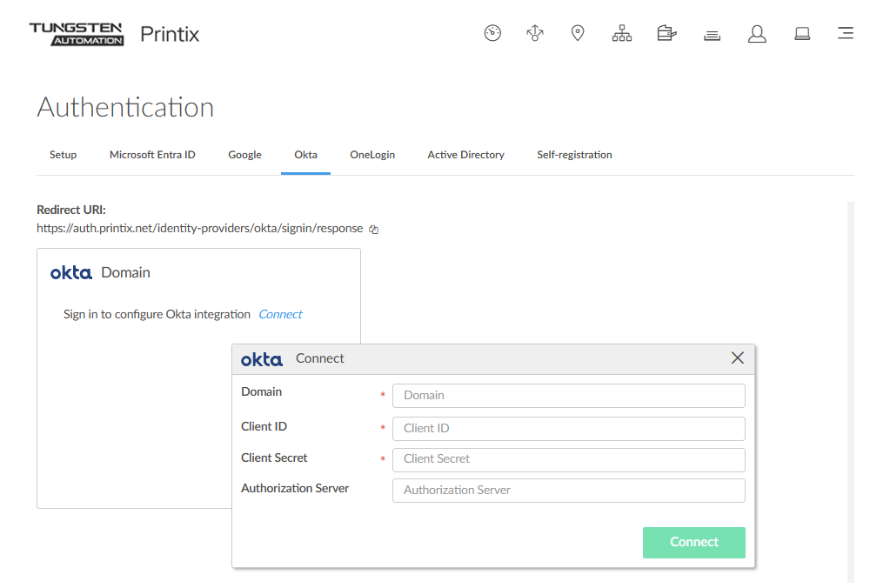This screenshot has height=588, width=890.
Task: Open the location pin icon
Action: click(x=577, y=34)
